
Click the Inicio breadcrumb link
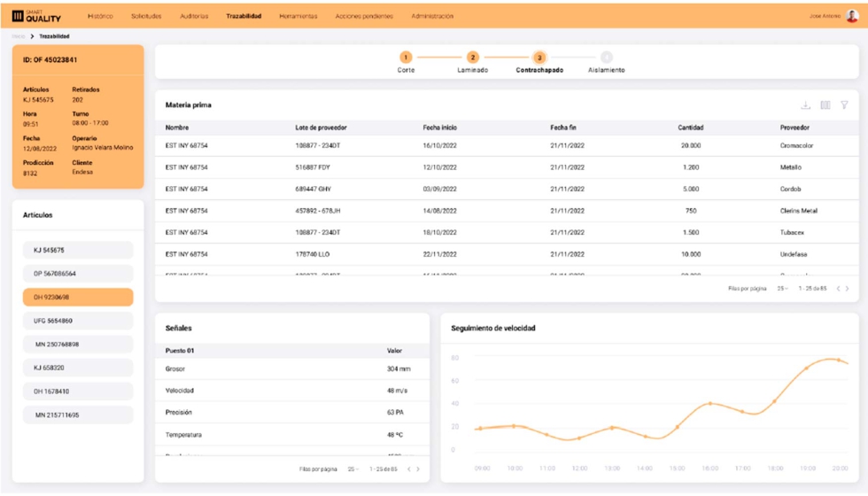(19, 36)
